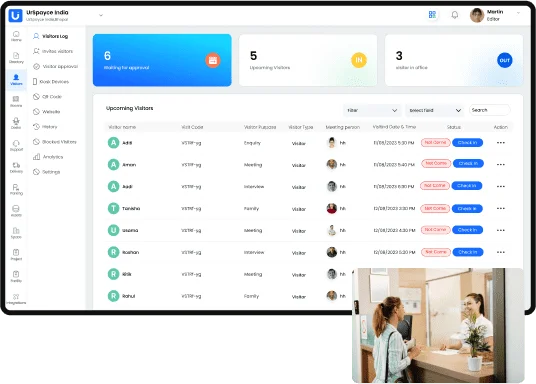Screen dimensions: 536x384
Task: Open the Support sidebar icon
Action: tap(16, 145)
